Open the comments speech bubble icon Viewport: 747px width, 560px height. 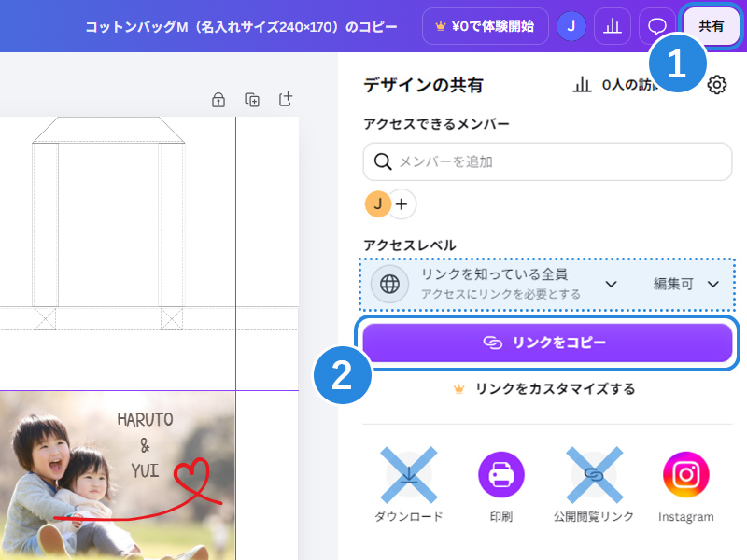[x=657, y=26]
